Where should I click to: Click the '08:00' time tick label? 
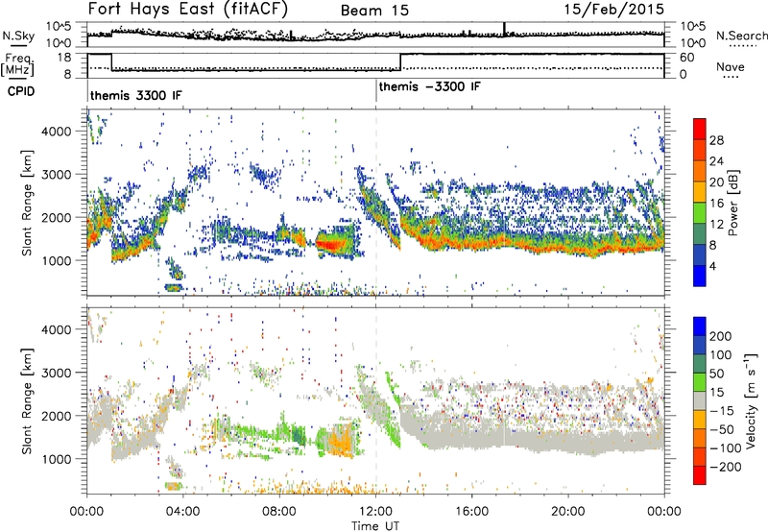pos(279,512)
